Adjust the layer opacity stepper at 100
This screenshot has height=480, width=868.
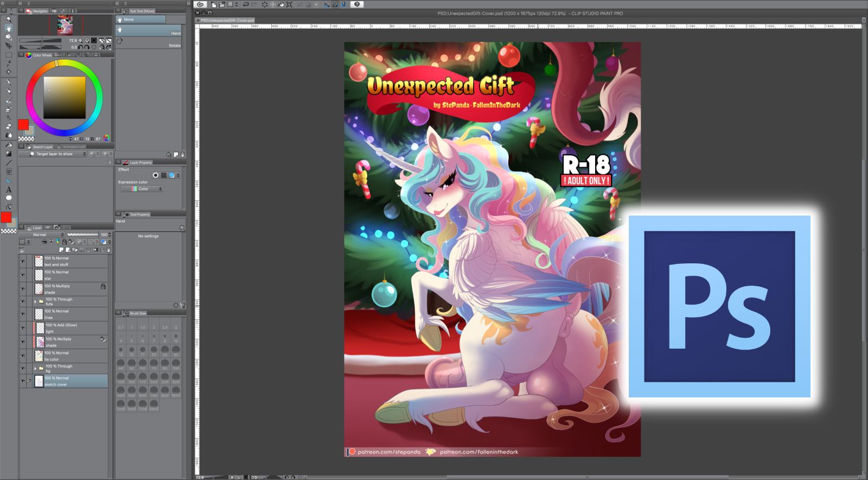(x=110, y=235)
